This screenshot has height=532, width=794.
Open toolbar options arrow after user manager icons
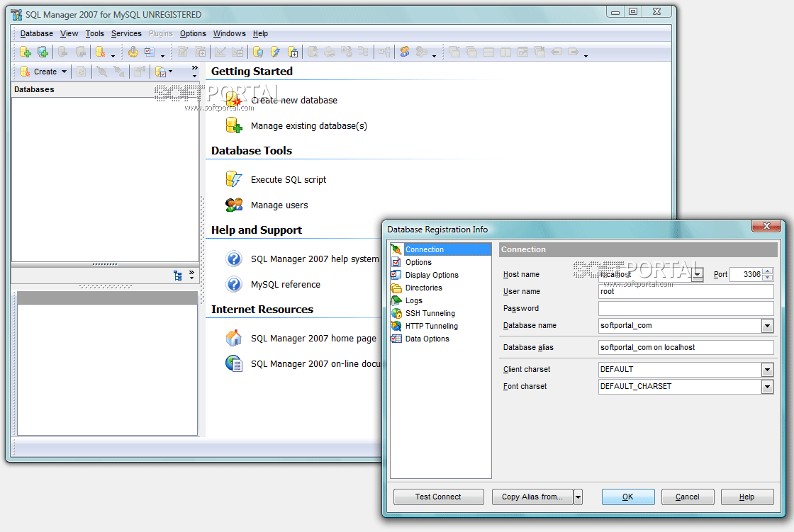point(434,56)
